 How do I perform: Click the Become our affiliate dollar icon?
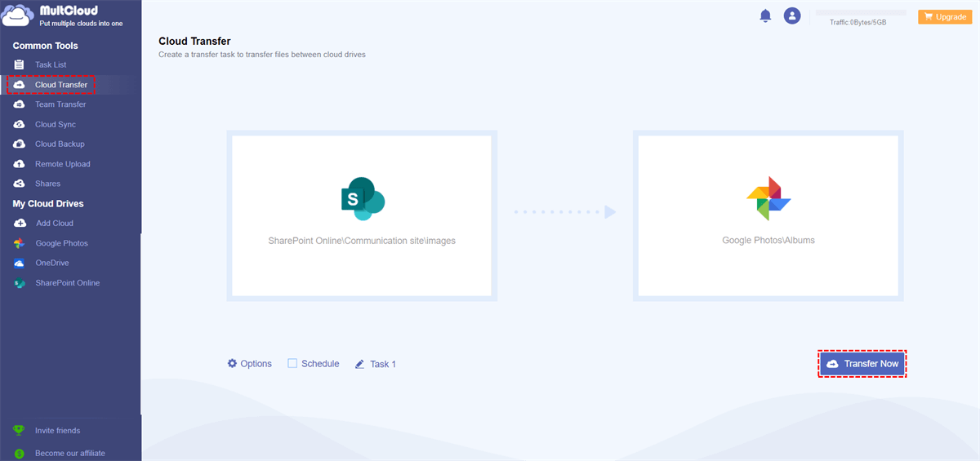point(19,453)
